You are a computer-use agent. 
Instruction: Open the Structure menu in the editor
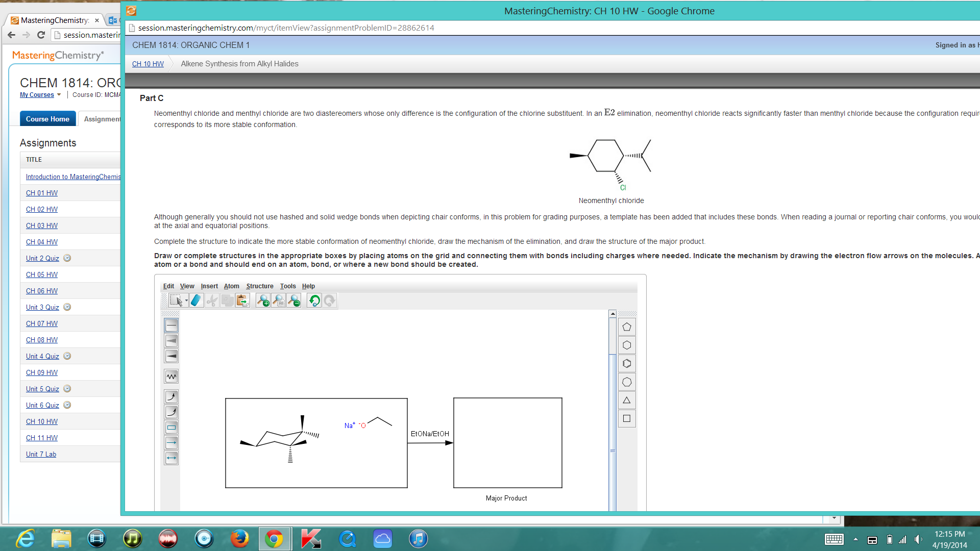pyautogui.click(x=259, y=286)
